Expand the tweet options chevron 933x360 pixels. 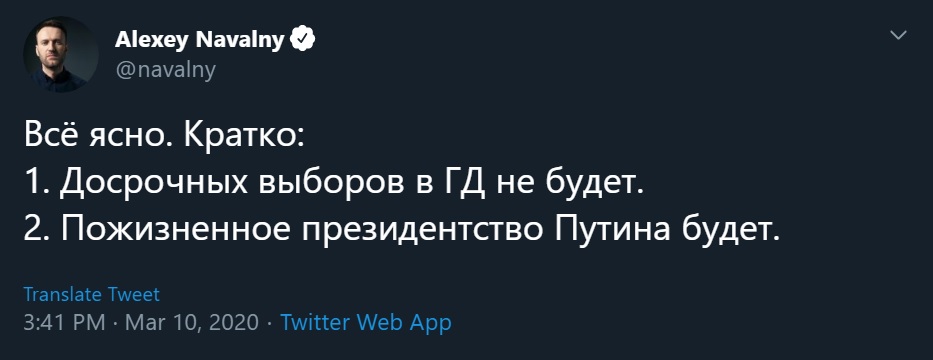pos(898,36)
